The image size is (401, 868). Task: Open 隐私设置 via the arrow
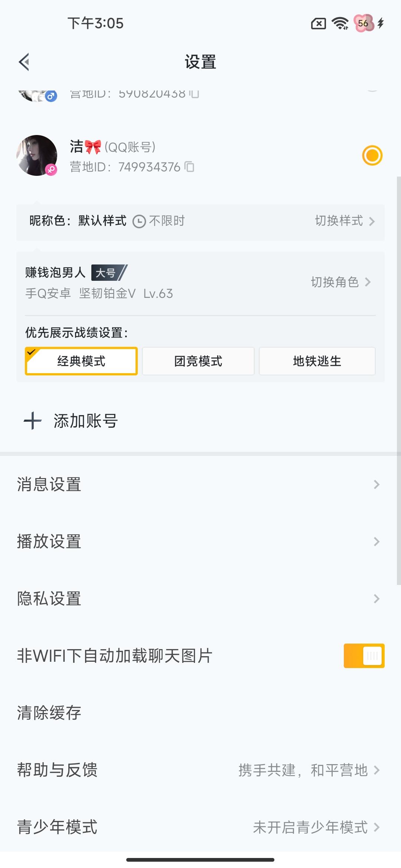pyautogui.click(x=376, y=598)
